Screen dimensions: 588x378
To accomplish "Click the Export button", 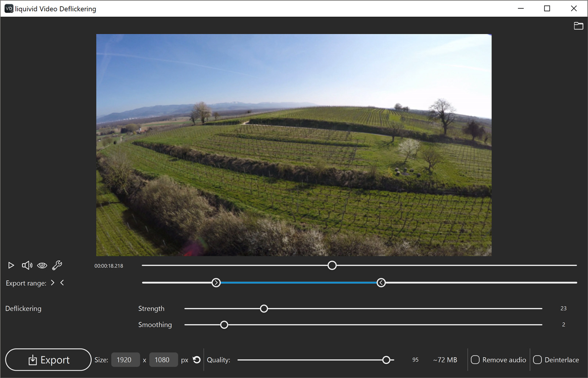I will point(48,360).
